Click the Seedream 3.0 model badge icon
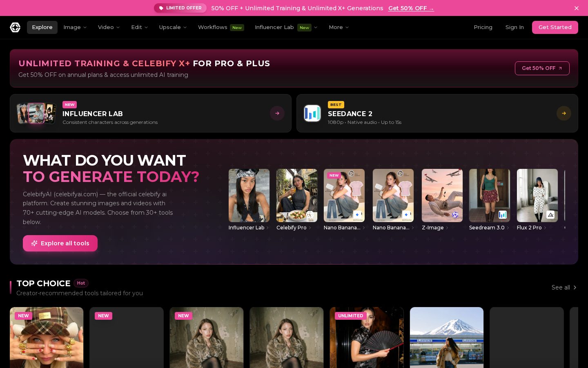Screen dimensions: 588x368 [x=503, y=215]
